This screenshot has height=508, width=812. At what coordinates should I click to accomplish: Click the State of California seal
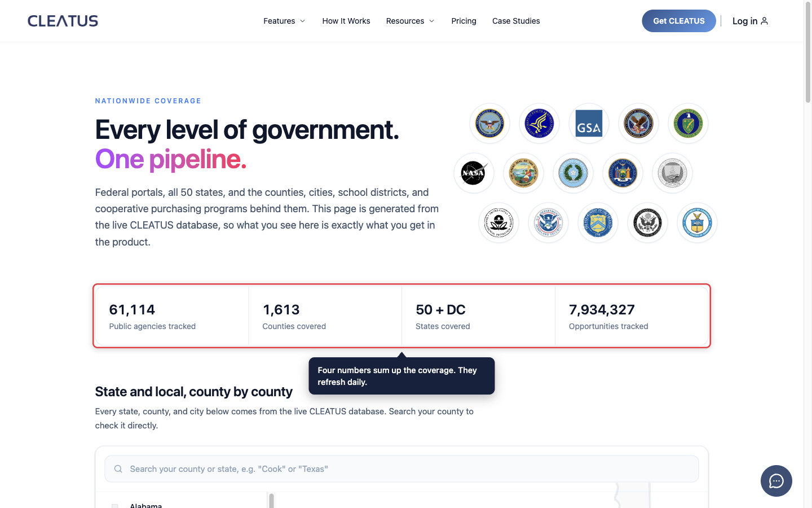[523, 173]
